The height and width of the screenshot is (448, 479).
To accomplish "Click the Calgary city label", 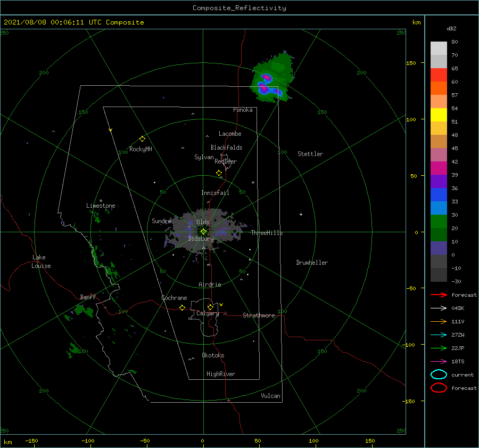I will tap(208, 313).
